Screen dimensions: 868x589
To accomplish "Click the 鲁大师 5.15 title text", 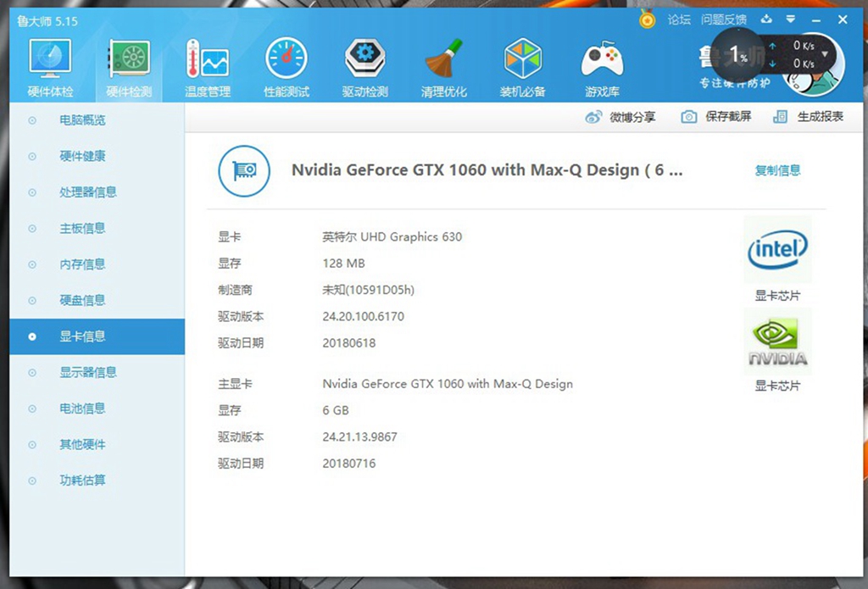I will [47, 21].
